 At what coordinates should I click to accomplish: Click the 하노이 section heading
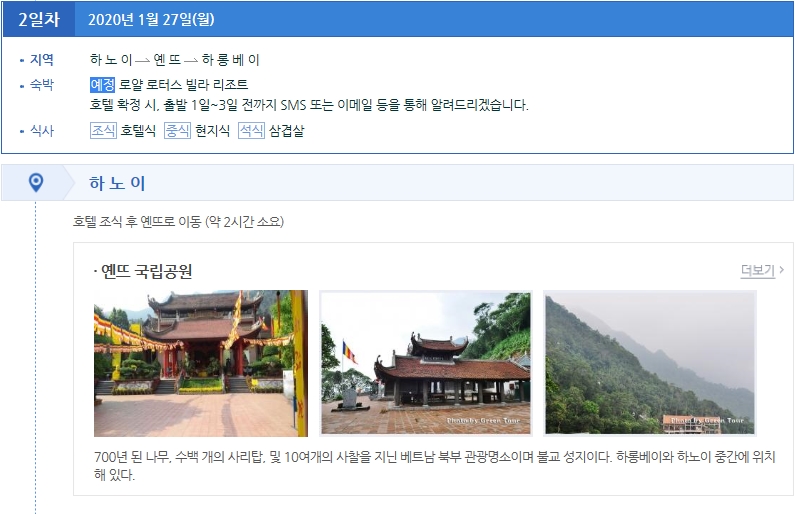click(117, 183)
